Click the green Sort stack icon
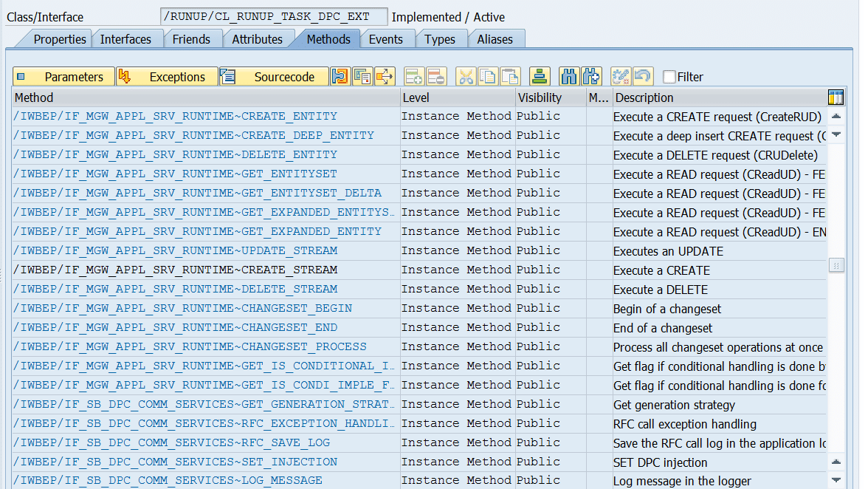 pyautogui.click(x=540, y=77)
